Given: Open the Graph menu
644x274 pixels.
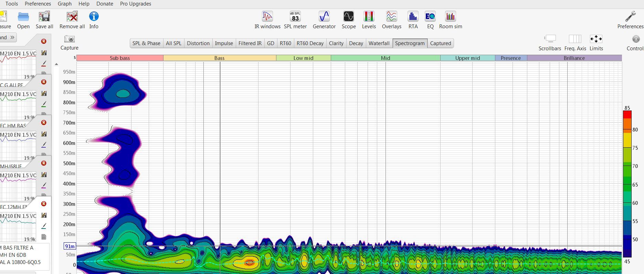Looking at the screenshot, I should 64,4.
